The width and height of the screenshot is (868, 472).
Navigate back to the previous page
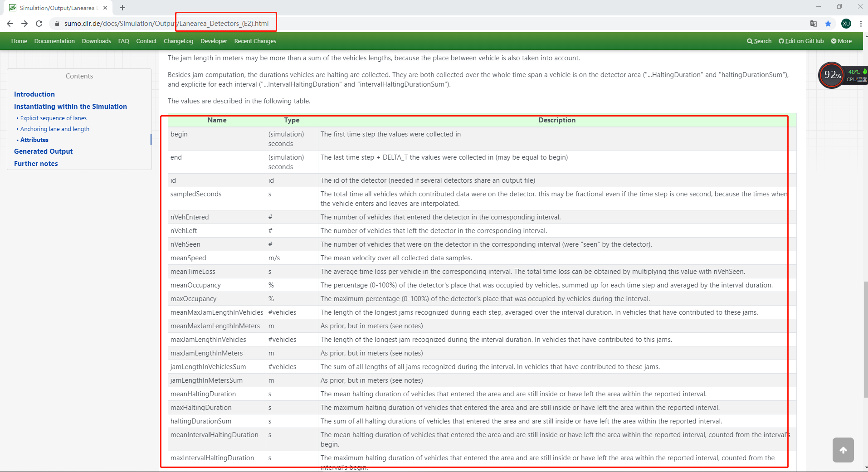coord(10,24)
